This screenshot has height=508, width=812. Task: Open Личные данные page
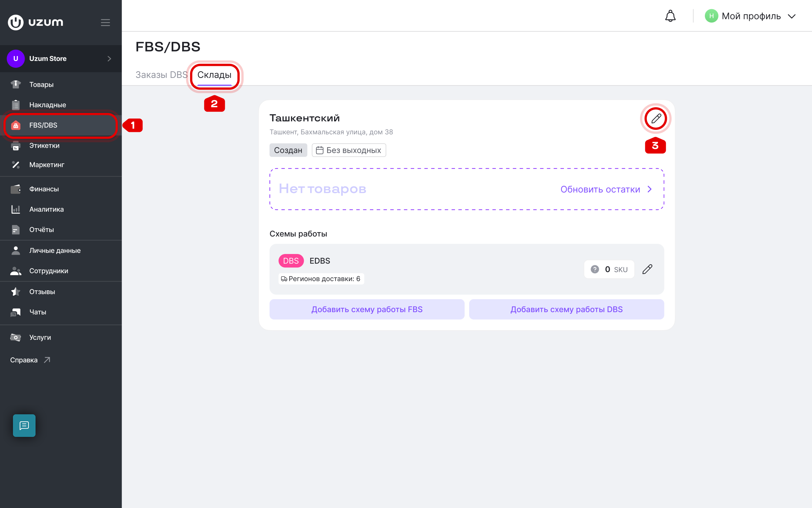click(61, 250)
